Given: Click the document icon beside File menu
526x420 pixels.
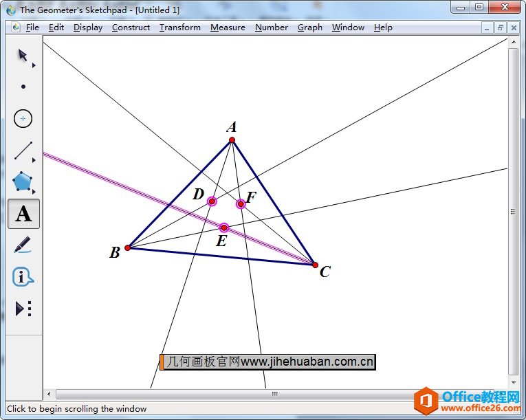Looking at the screenshot, I should 15,27.
